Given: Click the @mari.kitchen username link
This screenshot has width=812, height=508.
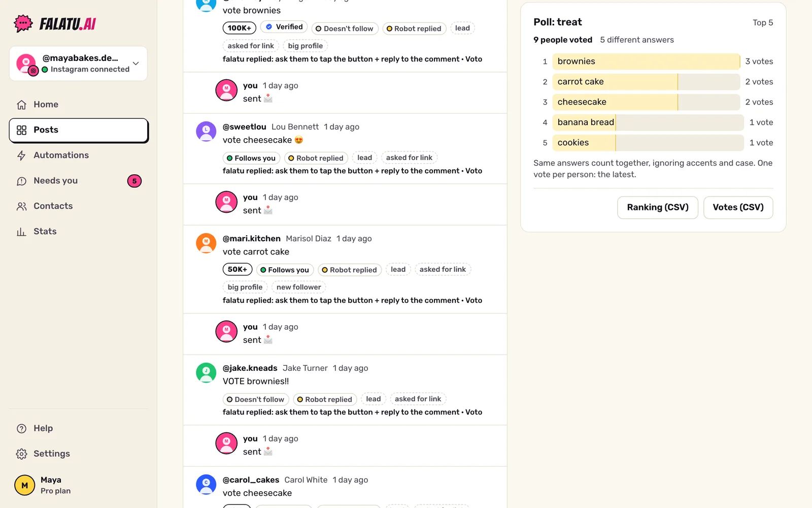Looking at the screenshot, I should pyautogui.click(x=251, y=239).
